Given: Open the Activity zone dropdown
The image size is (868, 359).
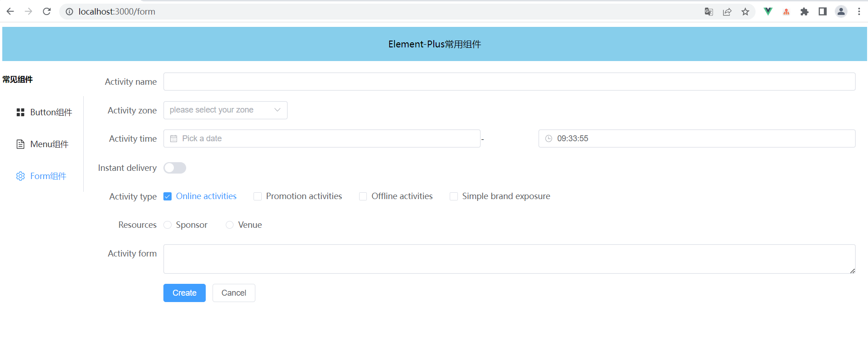Looking at the screenshot, I should pos(225,110).
